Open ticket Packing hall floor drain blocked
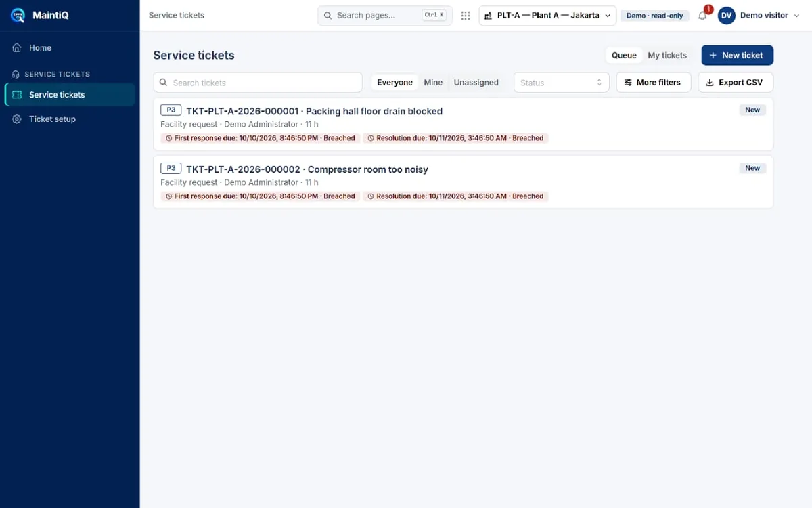 463,124
